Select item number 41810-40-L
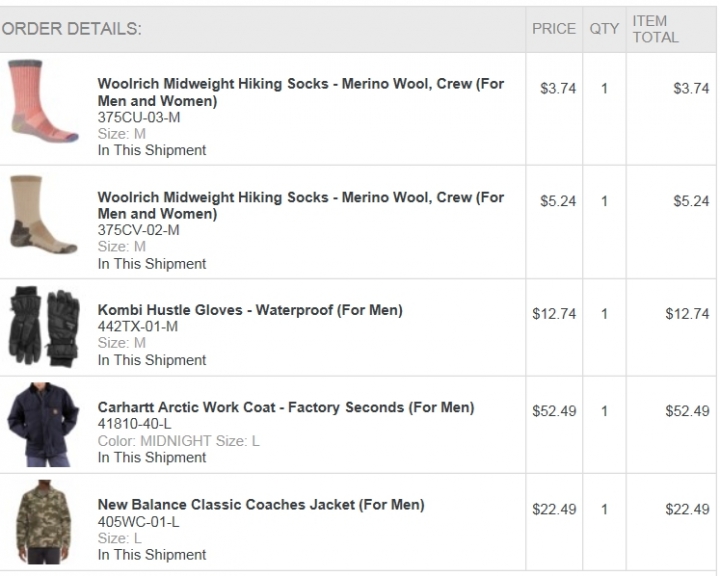 (x=134, y=424)
